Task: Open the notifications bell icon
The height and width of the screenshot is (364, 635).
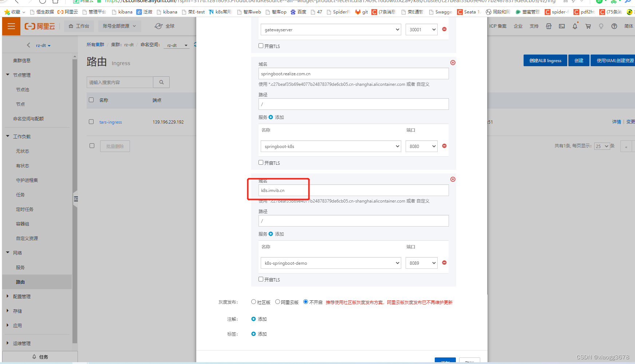Action: 575,26
